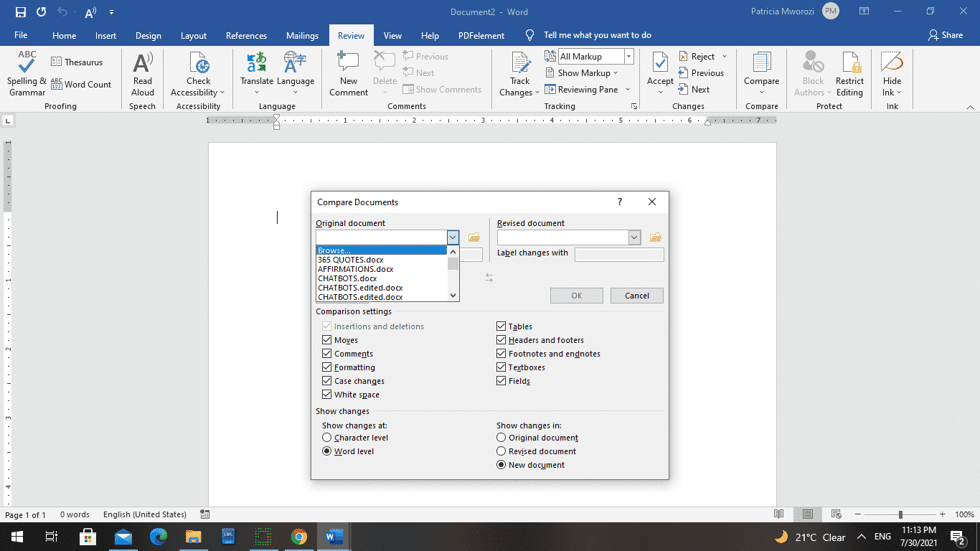Click the Cancel button in Compare Documents
The height and width of the screenshot is (551, 980).
point(636,295)
